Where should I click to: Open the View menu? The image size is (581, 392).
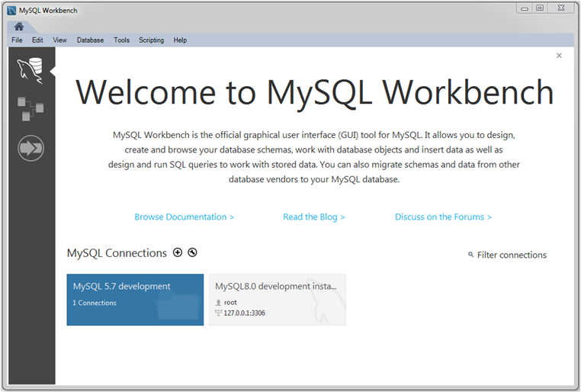tap(59, 40)
